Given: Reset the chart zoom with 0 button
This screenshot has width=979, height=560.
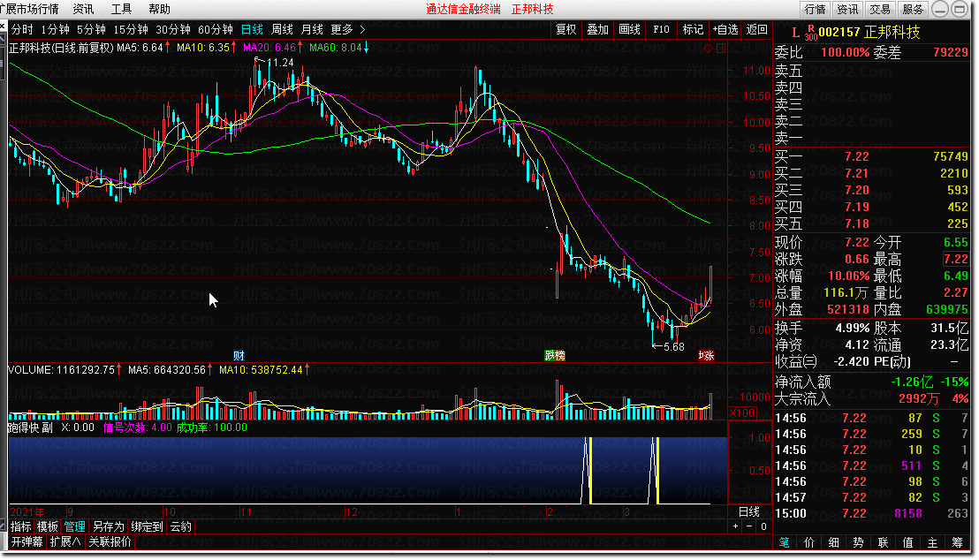Looking at the screenshot, I should tap(763, 526).
